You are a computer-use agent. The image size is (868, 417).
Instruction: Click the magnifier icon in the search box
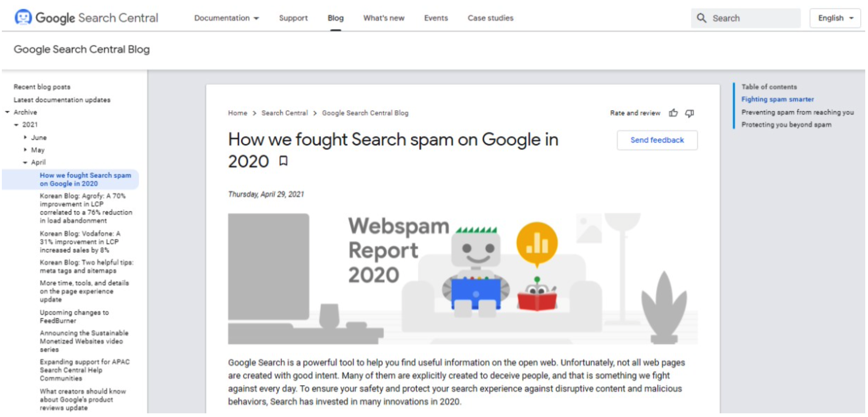click(x=702, y=18)
